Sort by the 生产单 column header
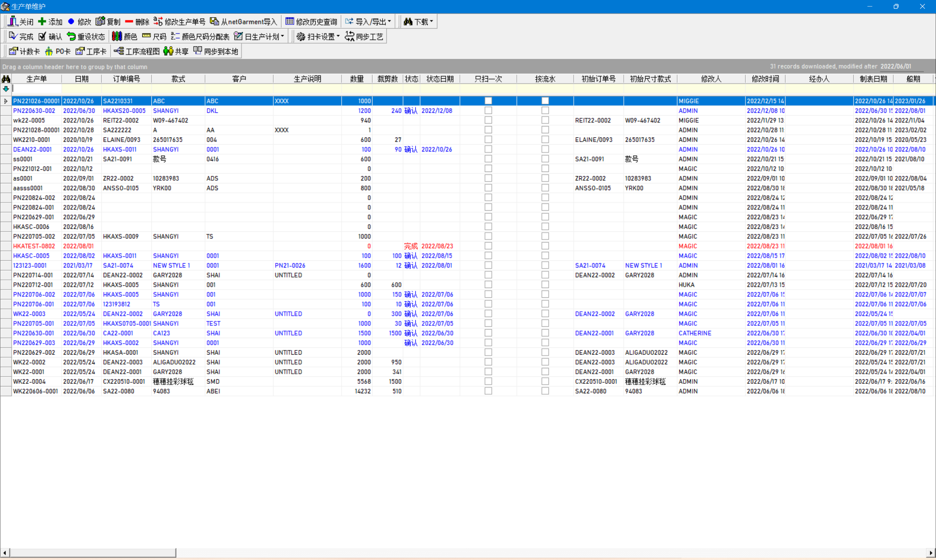 37,79
